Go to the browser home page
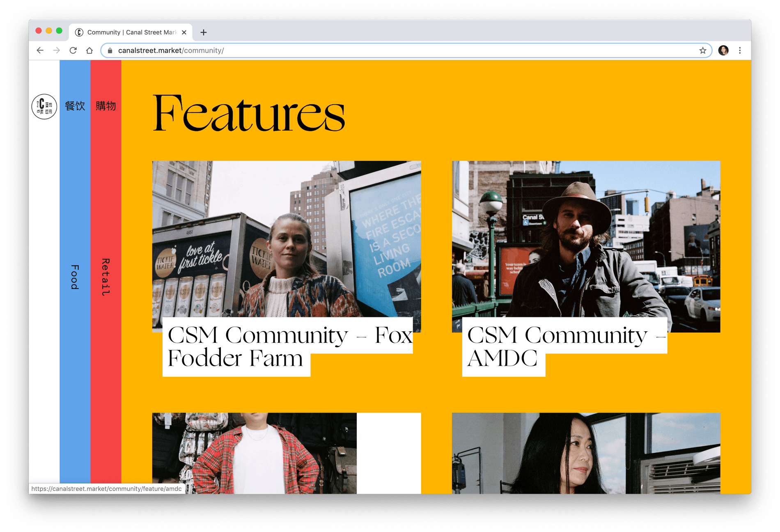This screenshot has width=780, height=532. click(x=89, y=50)
